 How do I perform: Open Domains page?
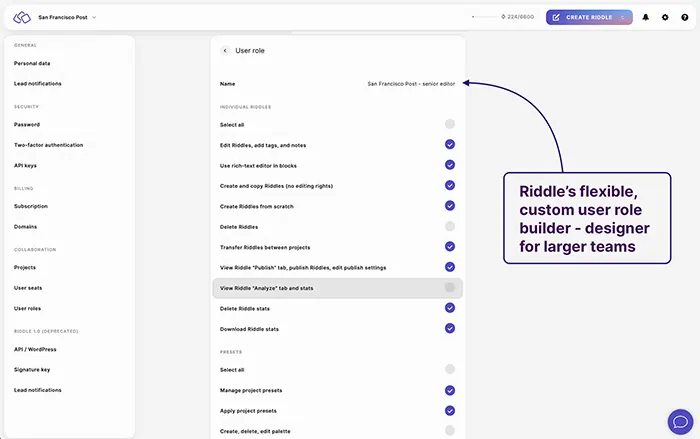point(25,227)
